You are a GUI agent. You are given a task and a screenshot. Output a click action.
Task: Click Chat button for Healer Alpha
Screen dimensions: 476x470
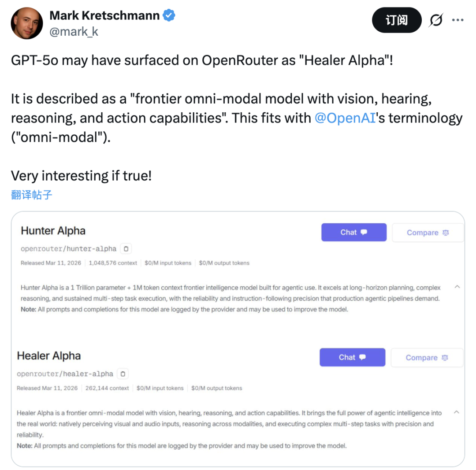pyautogui.click(x=352, y=357)
